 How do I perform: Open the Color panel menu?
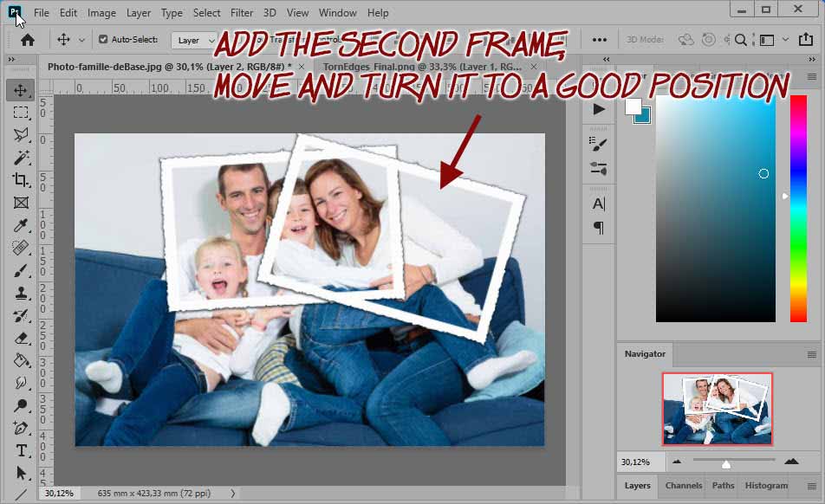coord(812,77)
